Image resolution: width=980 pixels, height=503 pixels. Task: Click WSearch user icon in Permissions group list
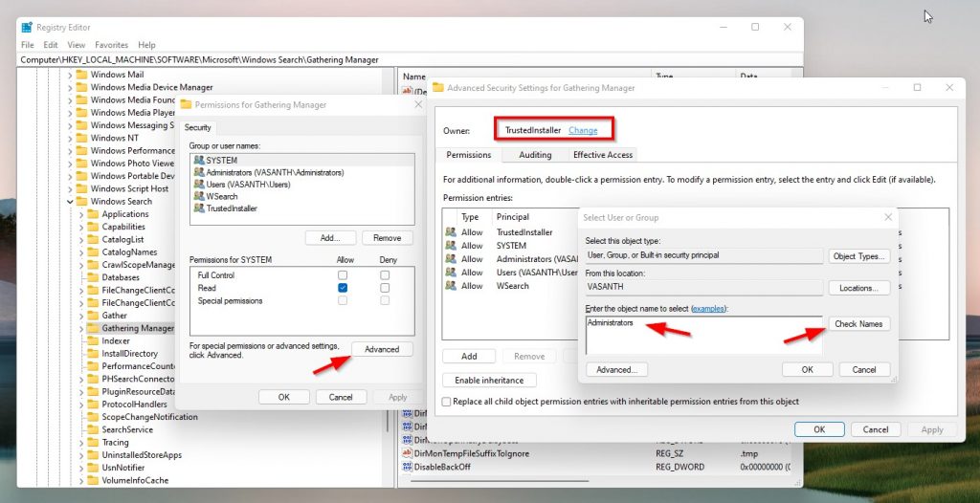coord(199,196)
